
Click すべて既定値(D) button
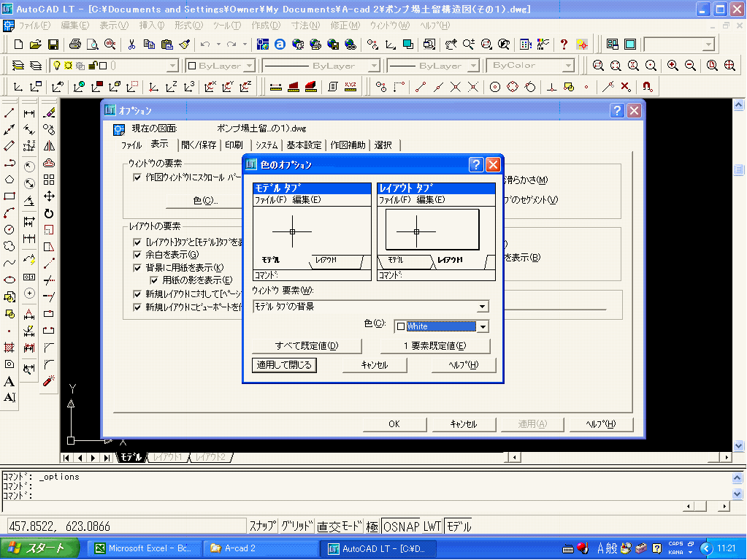tap(307, 346)
